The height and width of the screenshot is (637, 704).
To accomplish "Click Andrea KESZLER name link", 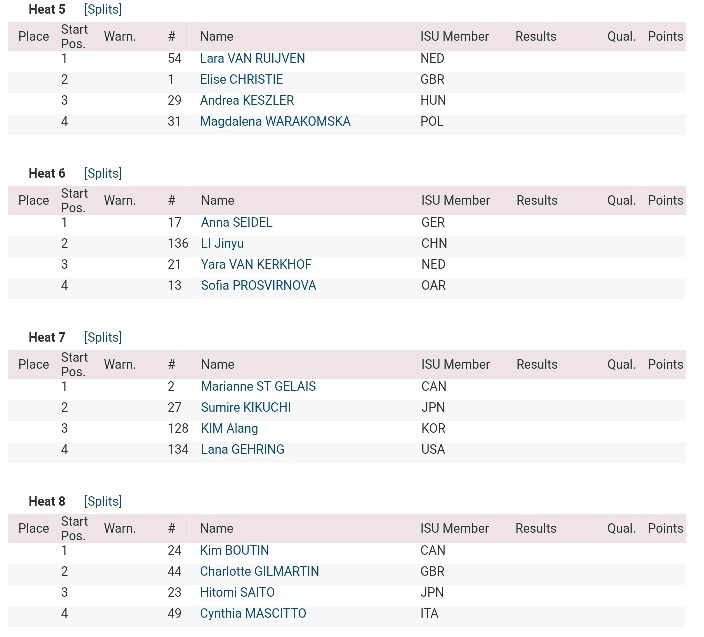I will pos(247,100).
